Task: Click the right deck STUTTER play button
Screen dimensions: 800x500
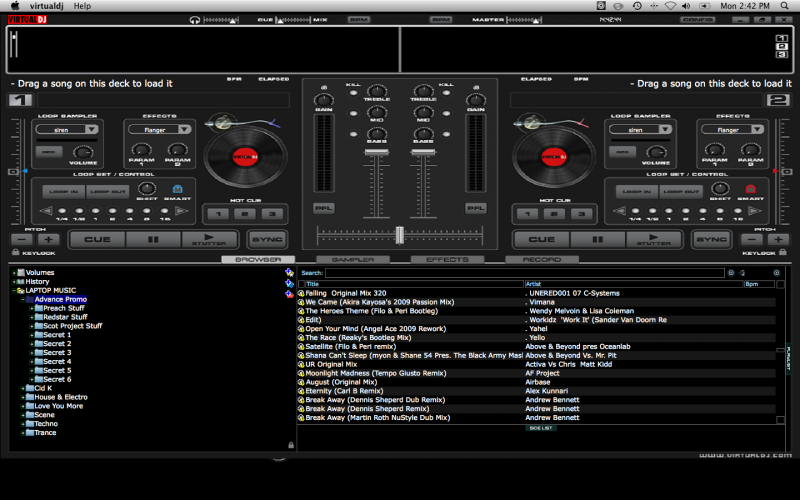Action: tap(653, 240)
